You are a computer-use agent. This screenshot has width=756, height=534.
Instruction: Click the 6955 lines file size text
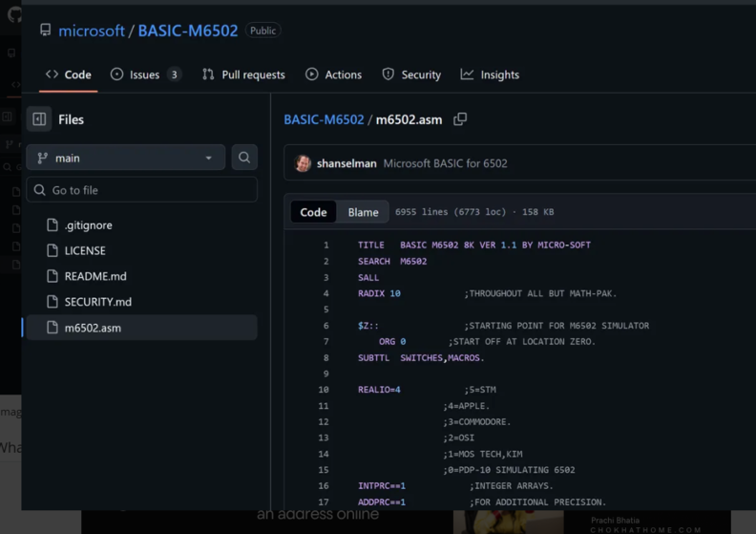pos(474,212)
